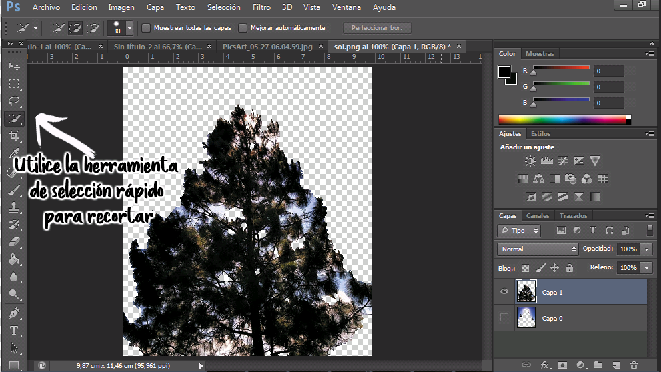Select the History Brush tool
661x372 pixels.
tap(14, 224)
